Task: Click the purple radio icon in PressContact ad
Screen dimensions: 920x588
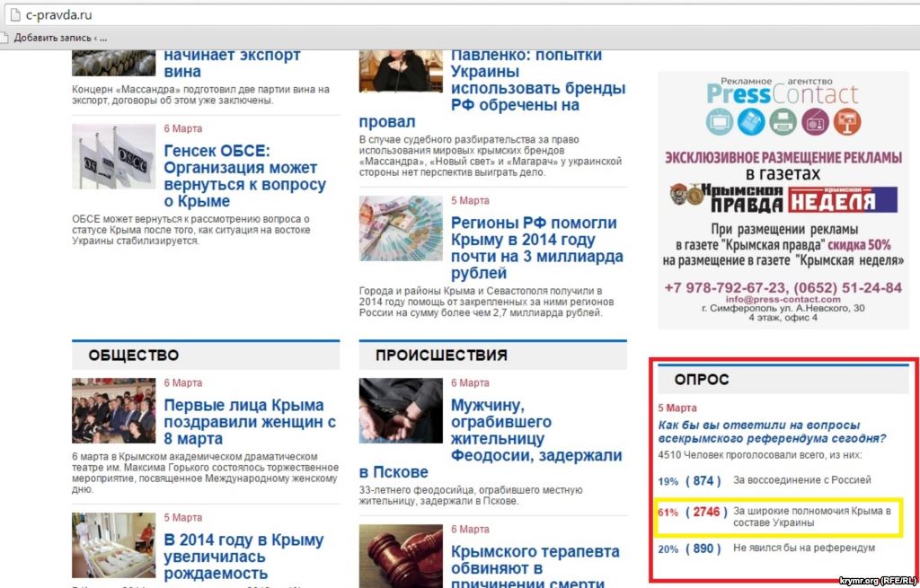Action: [x=815, y=120]
